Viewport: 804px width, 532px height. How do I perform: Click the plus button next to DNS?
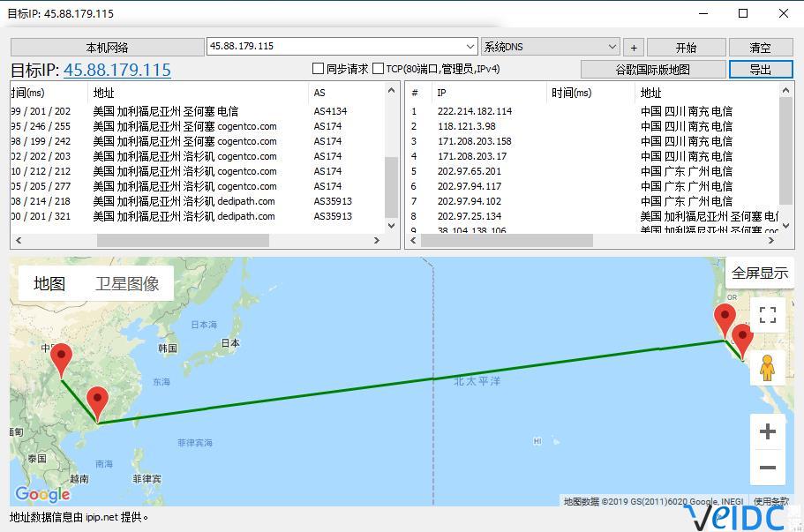pos(633,48)
